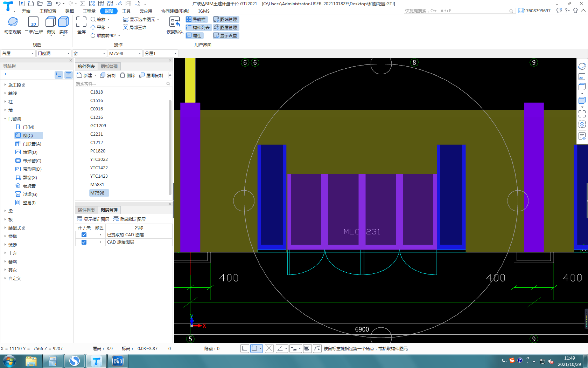Screen dimensions: 588x368
Task: Click the 新建 new component icon
Action: pyautogui.click(x=79, y=75)
